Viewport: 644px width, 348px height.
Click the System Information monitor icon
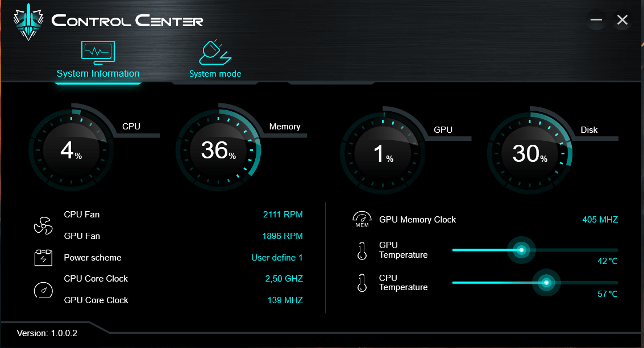click(x=98, y=53)
